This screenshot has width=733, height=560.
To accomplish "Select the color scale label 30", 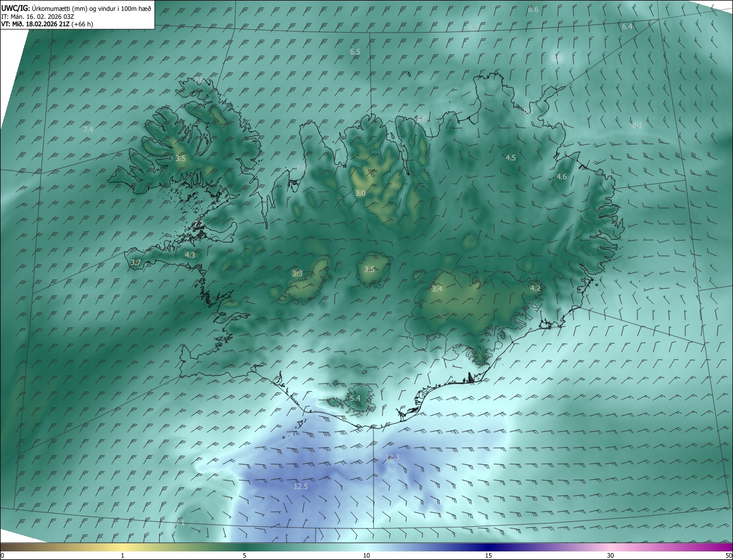I will click(610, 555).
